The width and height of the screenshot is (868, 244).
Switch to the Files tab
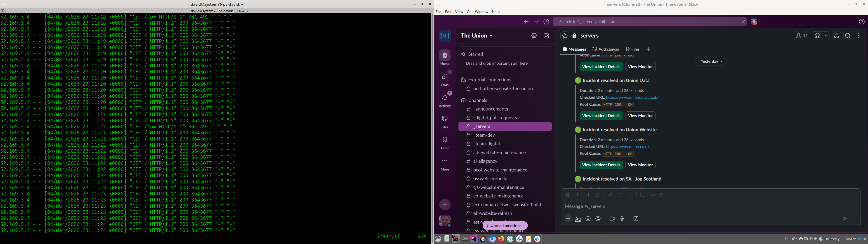633,49
